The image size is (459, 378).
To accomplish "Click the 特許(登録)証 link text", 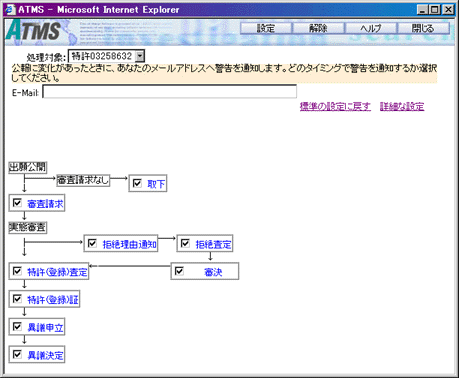I will click(x=53, y=300).
